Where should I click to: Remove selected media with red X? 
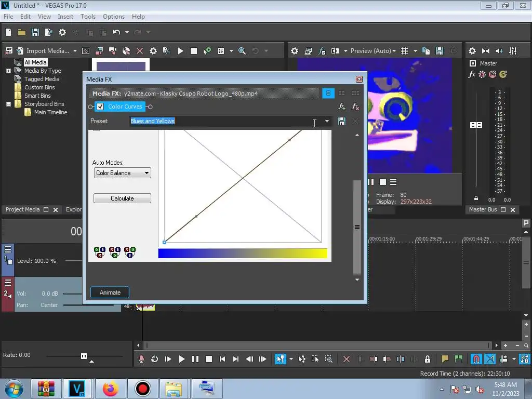pyautogui.click(x=140, y=51)
